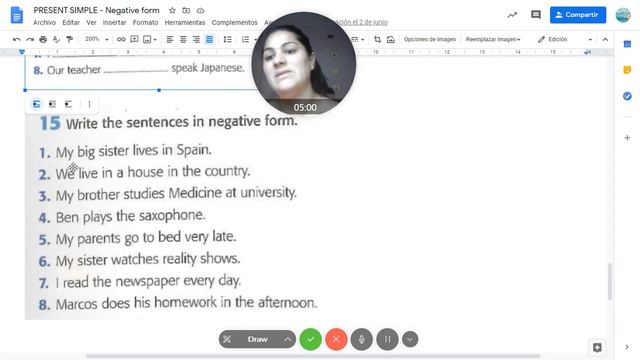Click the left indent ruler marker
The image size is (640, 360).
point(22,52)
